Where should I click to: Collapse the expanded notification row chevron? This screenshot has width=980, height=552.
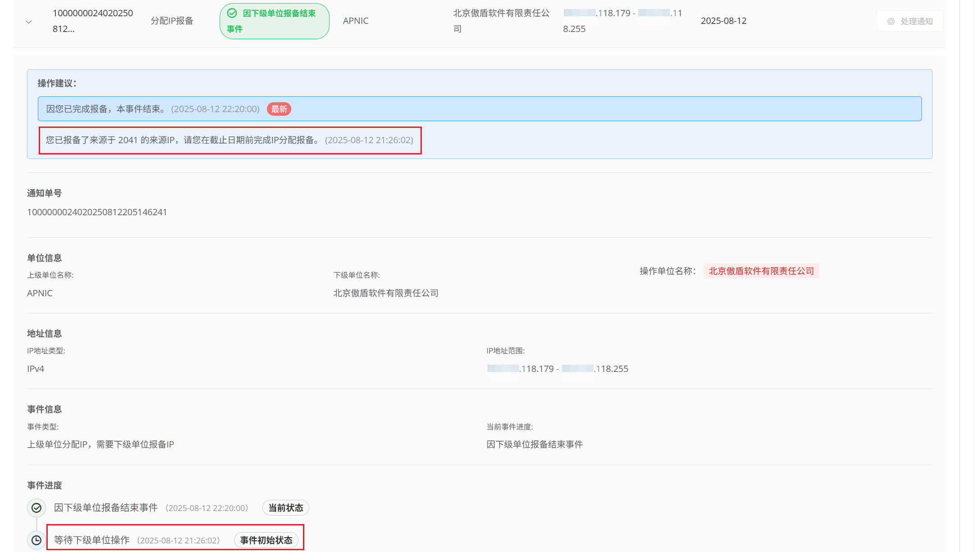[29, 22]
